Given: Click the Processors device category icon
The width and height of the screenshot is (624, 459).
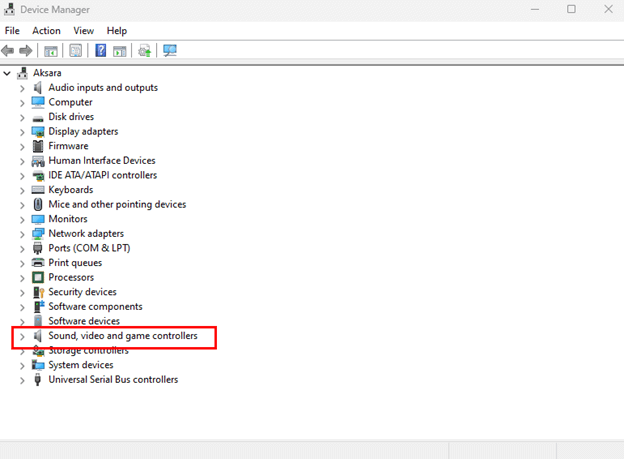Looking at the screenshot, I should (x=38, y=277).
